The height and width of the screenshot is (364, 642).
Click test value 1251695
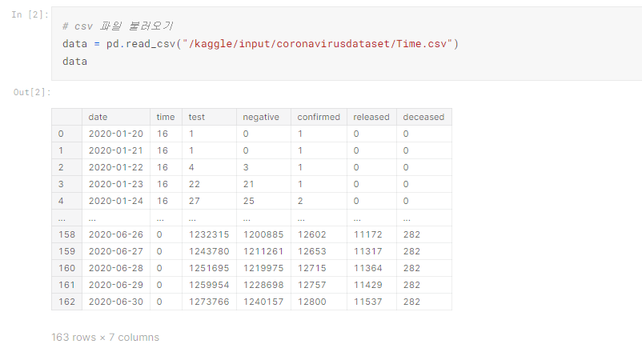click(x=209, y=268)
